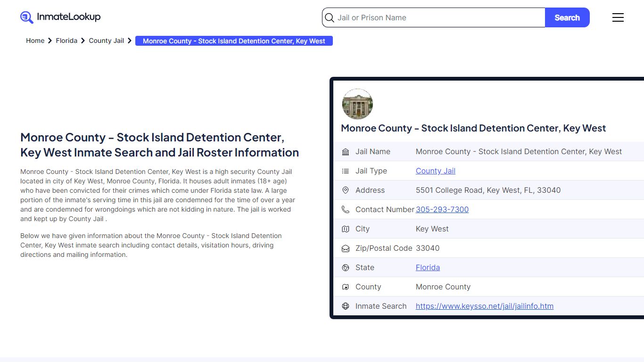Click the main page heading Inmate Search
This screenshot has height=362, width=644.
pyautogui.click(x=159, y=145)
